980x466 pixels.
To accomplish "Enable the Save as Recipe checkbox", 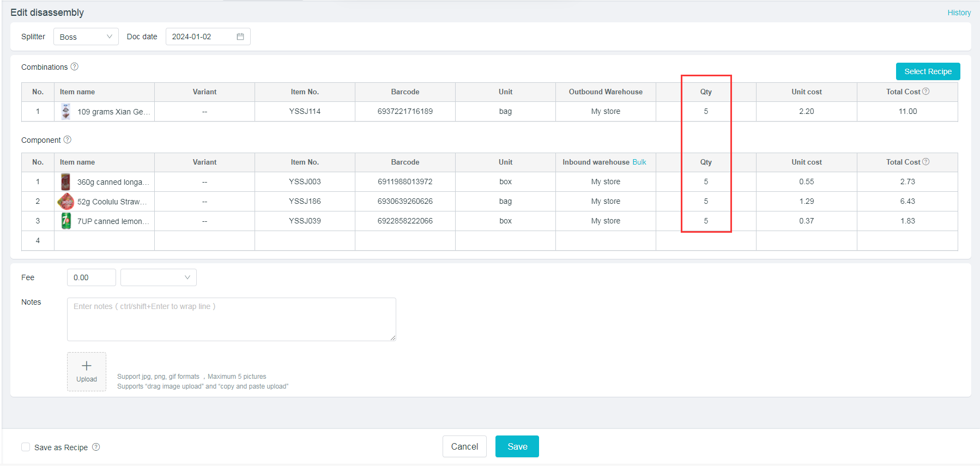I will point(26,447).
